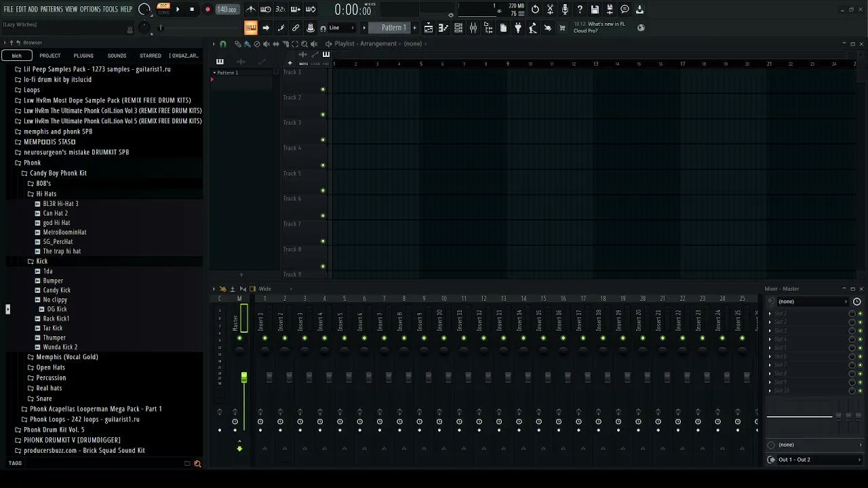Open the TOOLS menu

[x=111, y=9]
